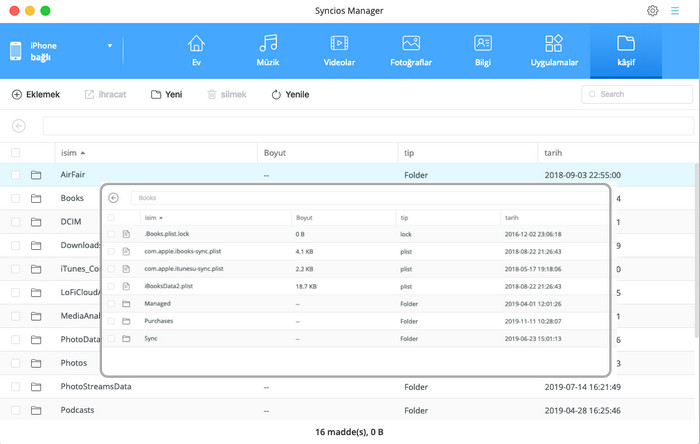Switch to the Uygulamalar tab
The image size is (700, 444).
coord(554,51)
